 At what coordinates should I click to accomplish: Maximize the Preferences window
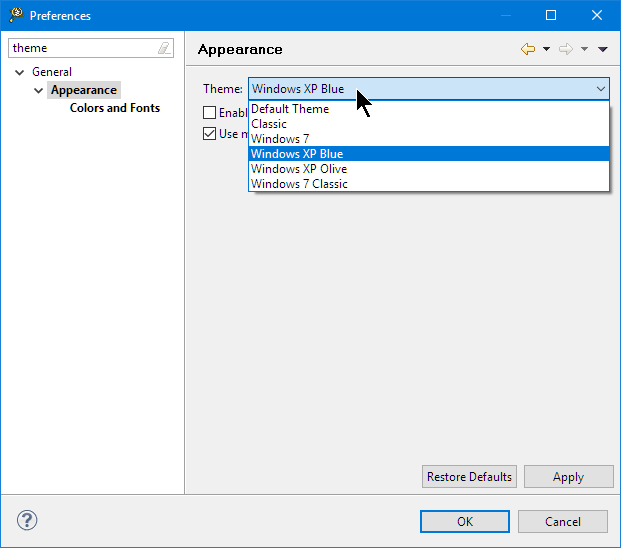(551, 15)
